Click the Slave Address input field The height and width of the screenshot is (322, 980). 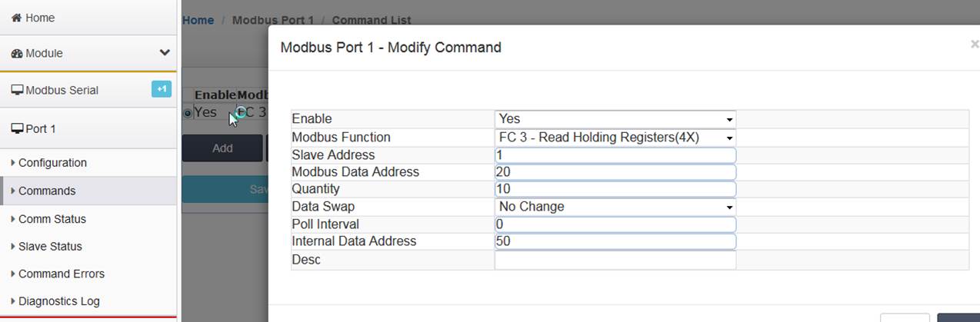tap(615, 155)
